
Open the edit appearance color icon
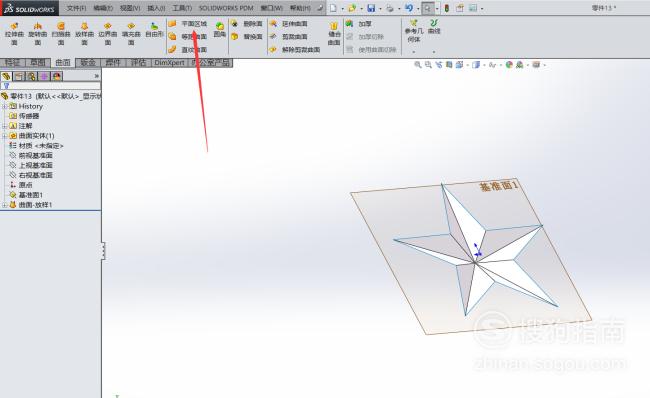click(509, 65)
